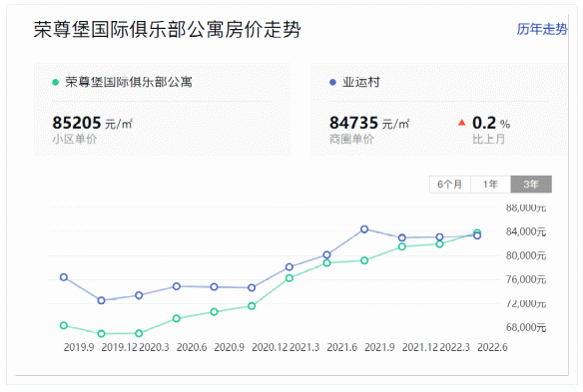Click the 80,000元 y-axis label

[526, 255]
